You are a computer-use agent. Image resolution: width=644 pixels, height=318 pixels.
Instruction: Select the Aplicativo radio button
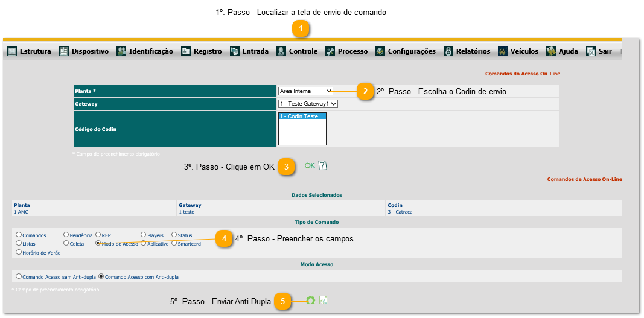143,243
